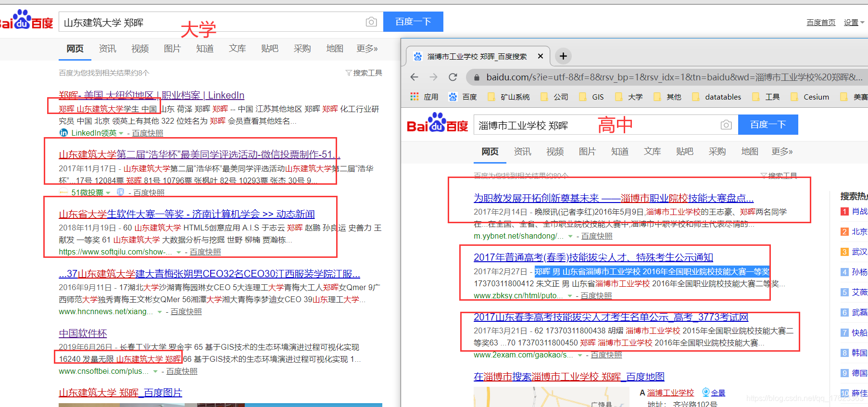The height and width of the screenshot is (407, 868).
Task: Open 2017年普通高考(春季)技能拔尖人才 result link
Action: 593,257
